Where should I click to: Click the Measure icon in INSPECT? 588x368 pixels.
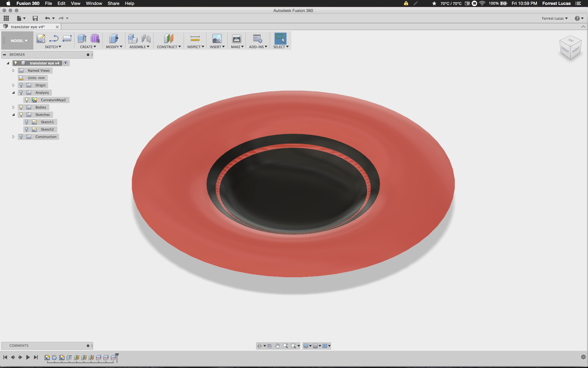pos(195,38)
